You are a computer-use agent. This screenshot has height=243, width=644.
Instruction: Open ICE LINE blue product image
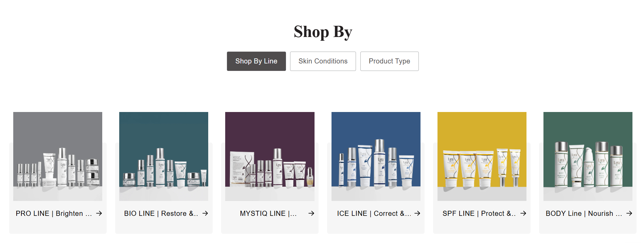376,156
